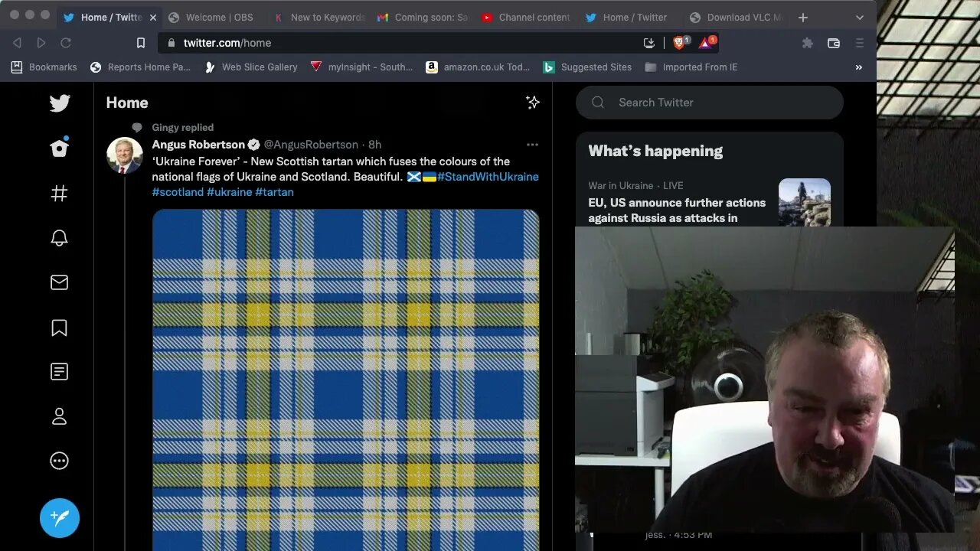980x551 pixels.
Task: Expand the tab search dropdown arrow
Action: (860, 17)
